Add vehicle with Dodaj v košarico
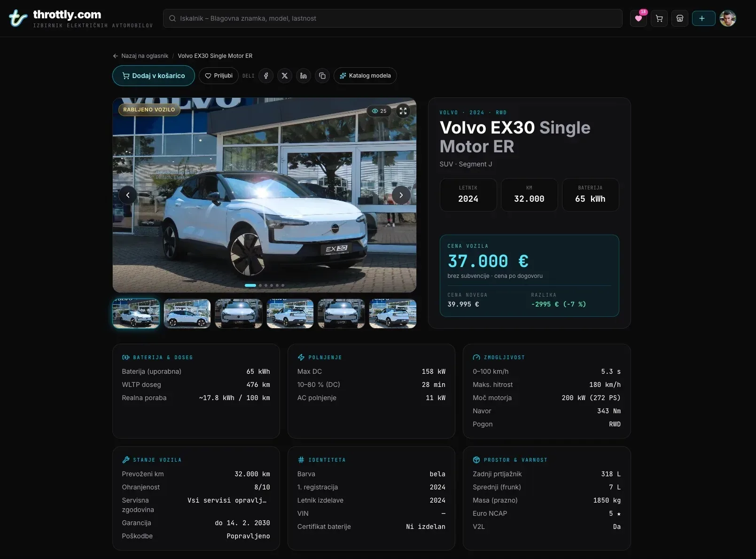 point(154,76)
